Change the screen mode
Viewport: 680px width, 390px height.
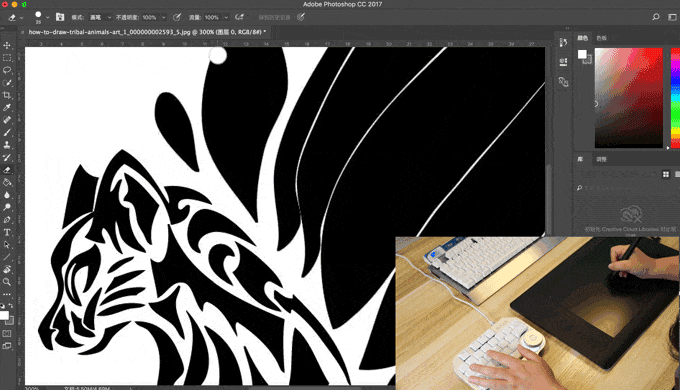pos(7,346)
